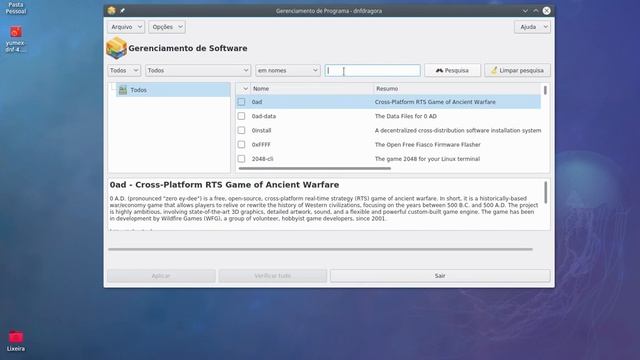Tick the checkbox for 0xFFFF

(241, 144)
